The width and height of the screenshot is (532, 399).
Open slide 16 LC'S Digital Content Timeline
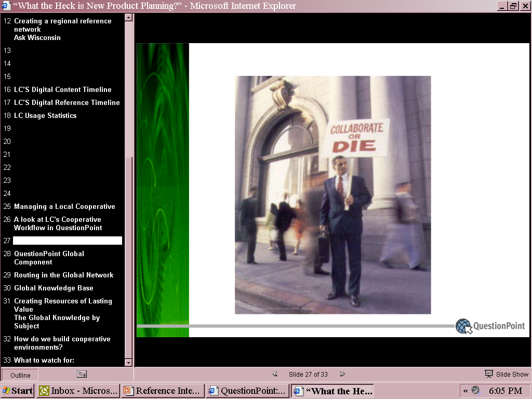click(62, 89)
